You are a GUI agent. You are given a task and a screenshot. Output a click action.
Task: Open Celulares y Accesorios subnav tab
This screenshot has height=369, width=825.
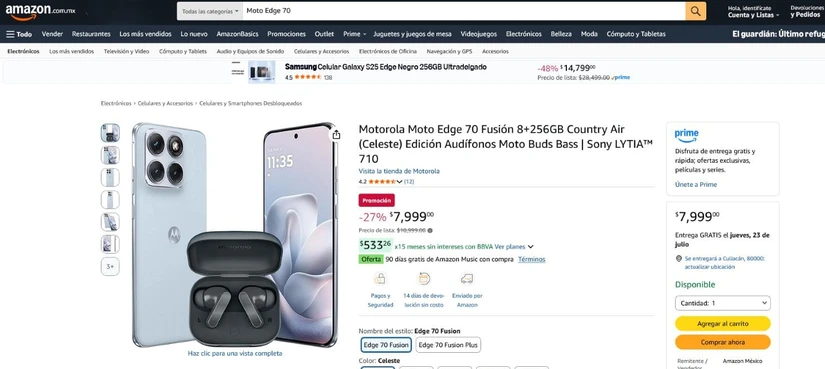[x=321, y=52]
